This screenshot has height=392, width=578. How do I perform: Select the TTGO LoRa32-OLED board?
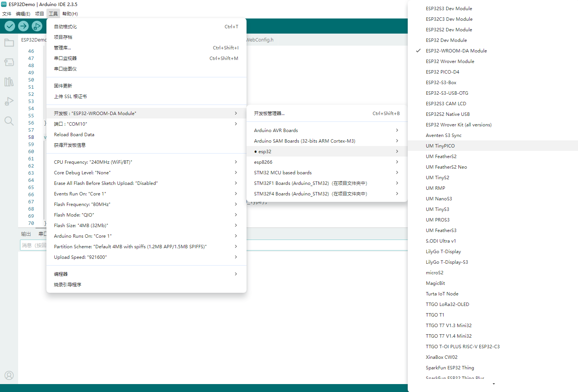tap(493, 304)
